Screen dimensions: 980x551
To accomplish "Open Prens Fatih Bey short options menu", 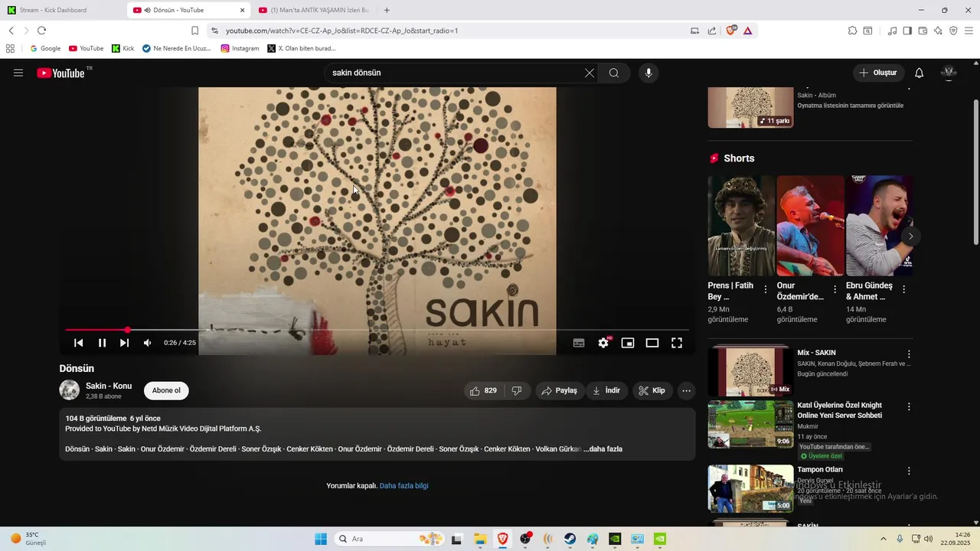I will pyautogui.click(x=766, y=289).
